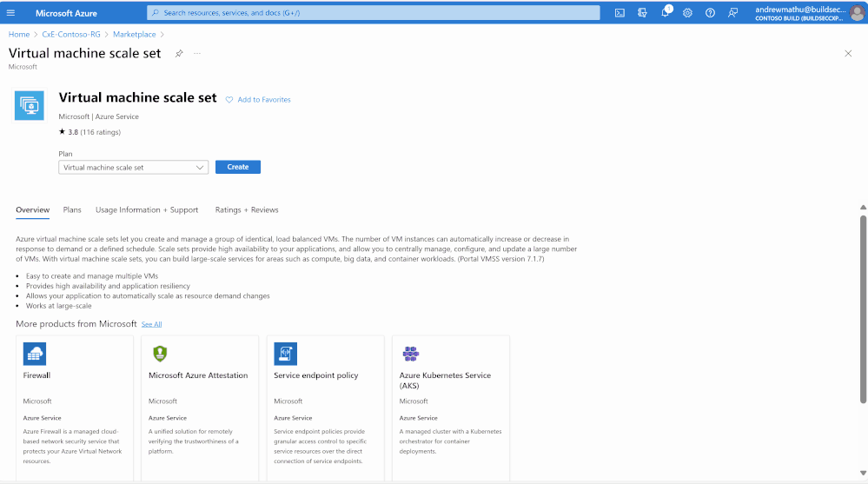
Task: Click the Firewall description text
Action: 72,447
